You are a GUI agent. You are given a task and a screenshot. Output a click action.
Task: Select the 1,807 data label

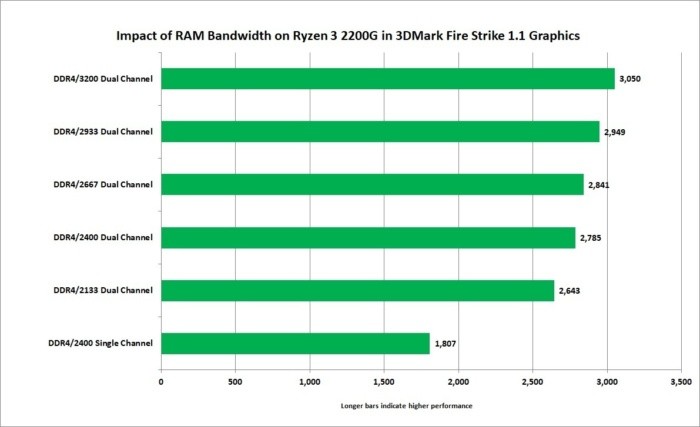tap(447, 344)
